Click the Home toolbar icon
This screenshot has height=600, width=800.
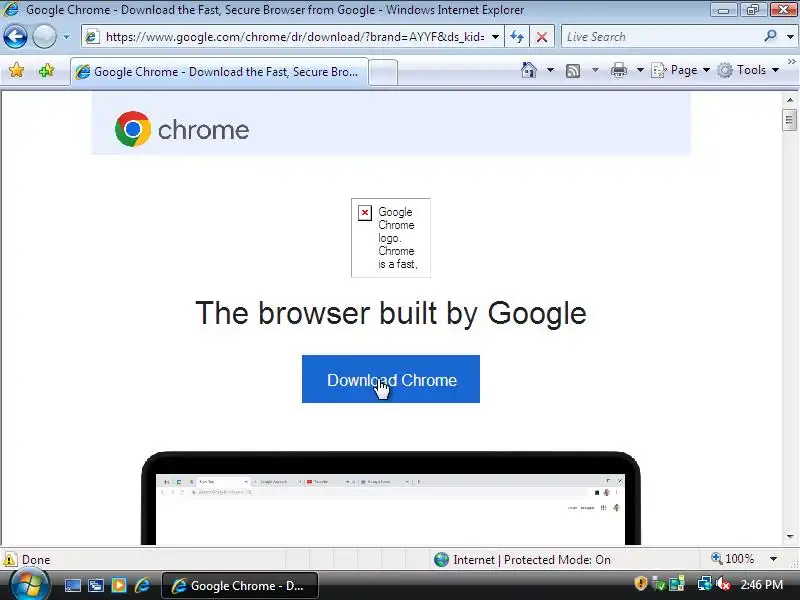click(x=529, y=70)
